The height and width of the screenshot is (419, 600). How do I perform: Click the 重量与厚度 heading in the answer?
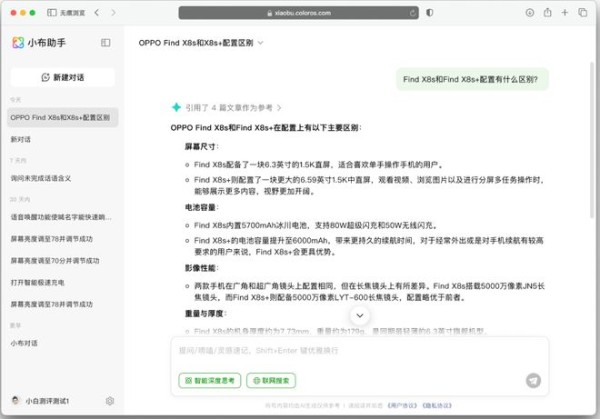pyautogui.click(x=205, y=313)
